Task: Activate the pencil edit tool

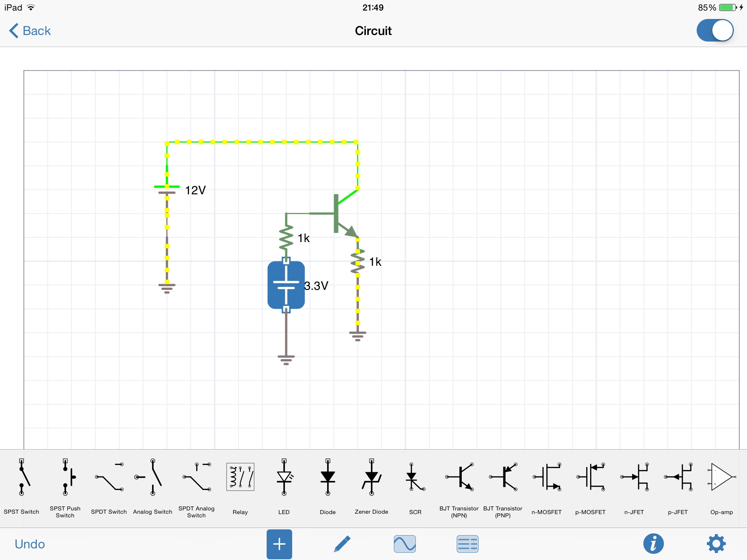Action: coord(342,544)
